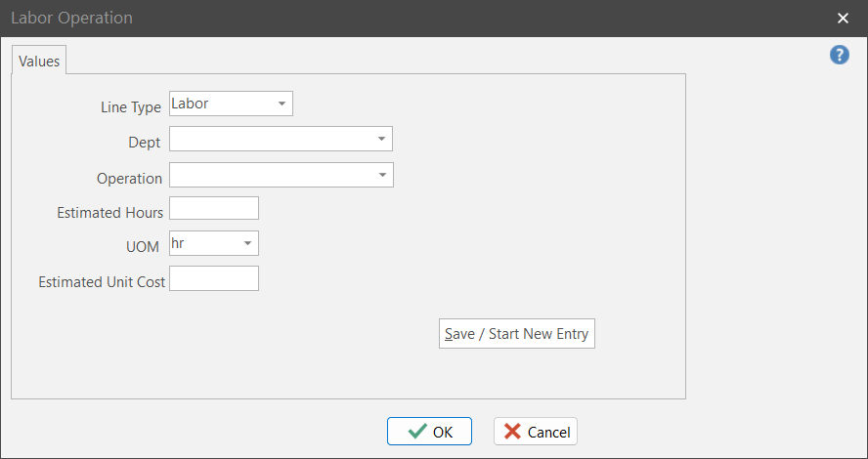Click the red X icon on Cancel
Screen dimensions: 868x459
point(512,432)
